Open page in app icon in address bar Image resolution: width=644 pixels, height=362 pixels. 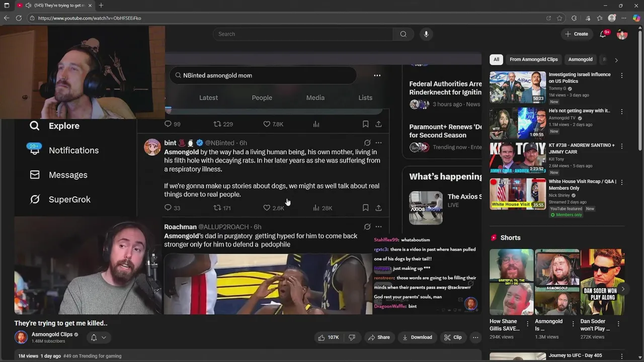pyautogui.click(x=548, y=18)
